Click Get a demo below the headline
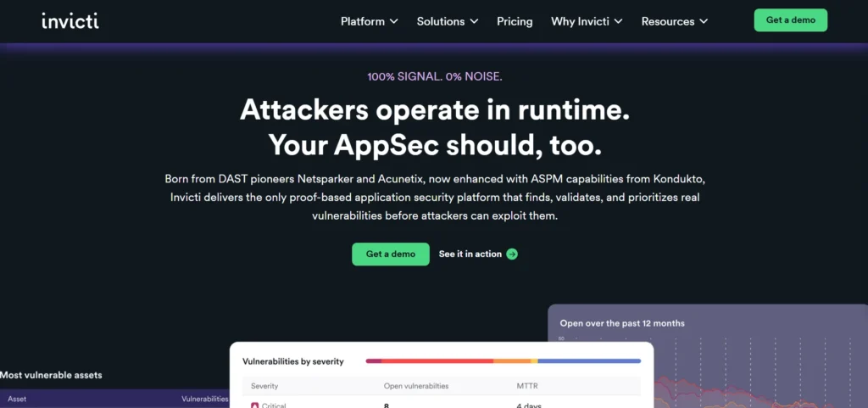The height and width of the screenshot is (408, 868). pyautogui.click(x=390, y=254)
